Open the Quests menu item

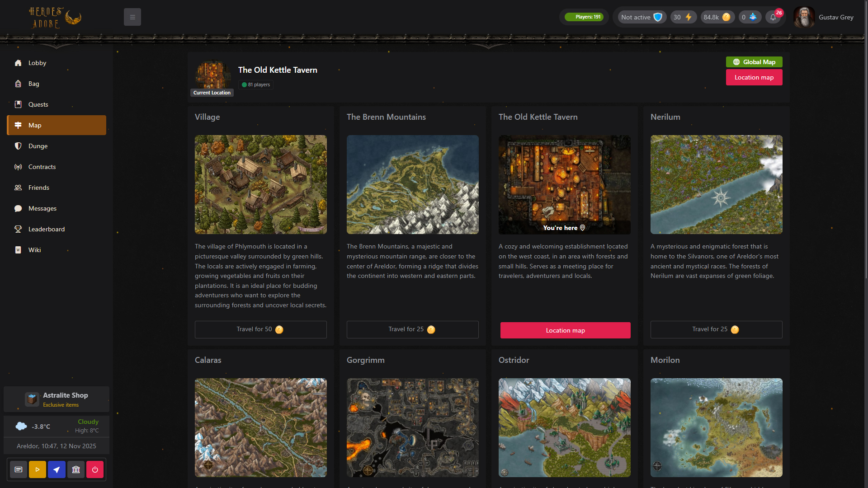pyautogui.click(x=38, y=104)
